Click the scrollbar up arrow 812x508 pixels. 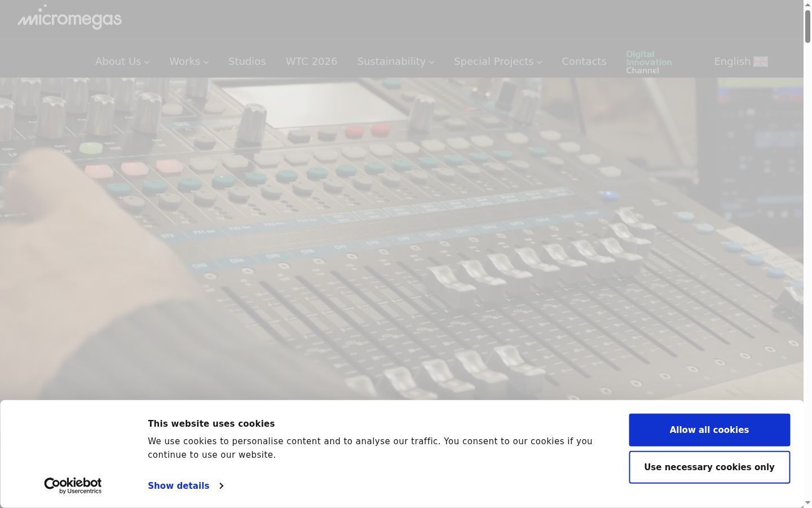coord(807,4)
